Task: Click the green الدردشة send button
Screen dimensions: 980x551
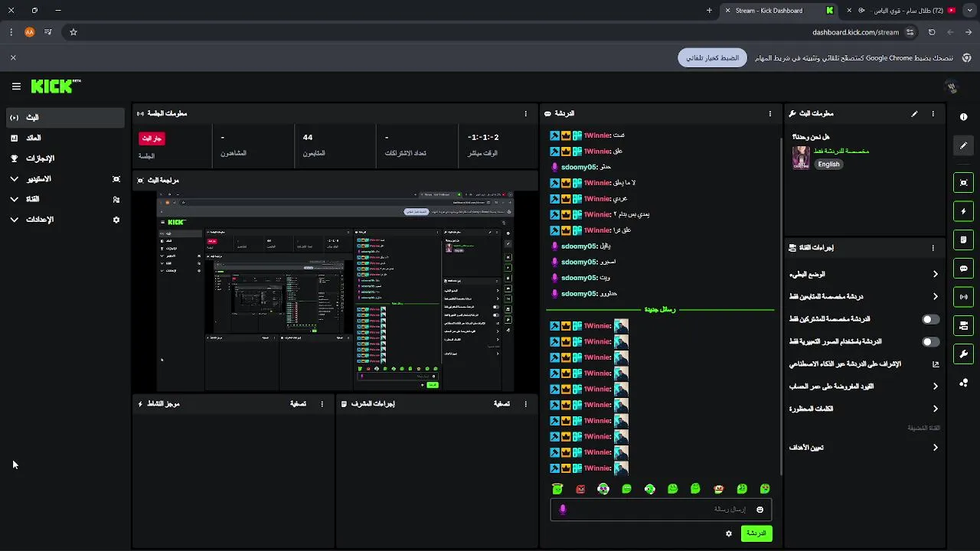Action: point(756,533)
